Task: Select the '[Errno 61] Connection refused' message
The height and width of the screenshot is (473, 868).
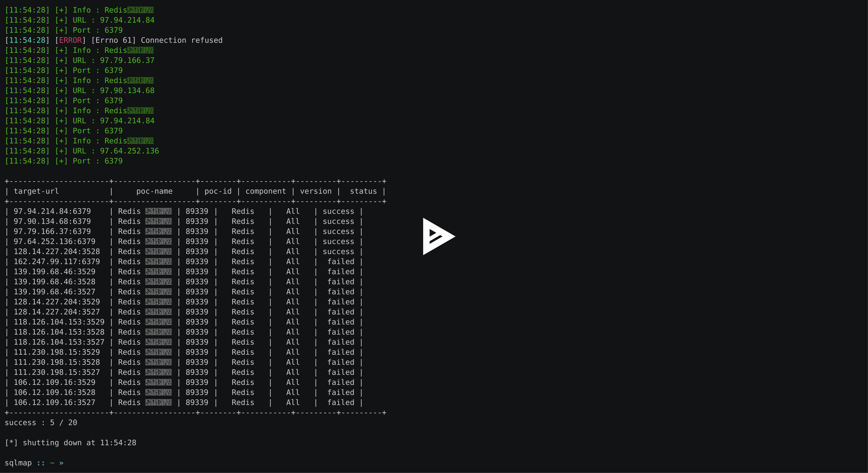Action: (x=157, y=40)
